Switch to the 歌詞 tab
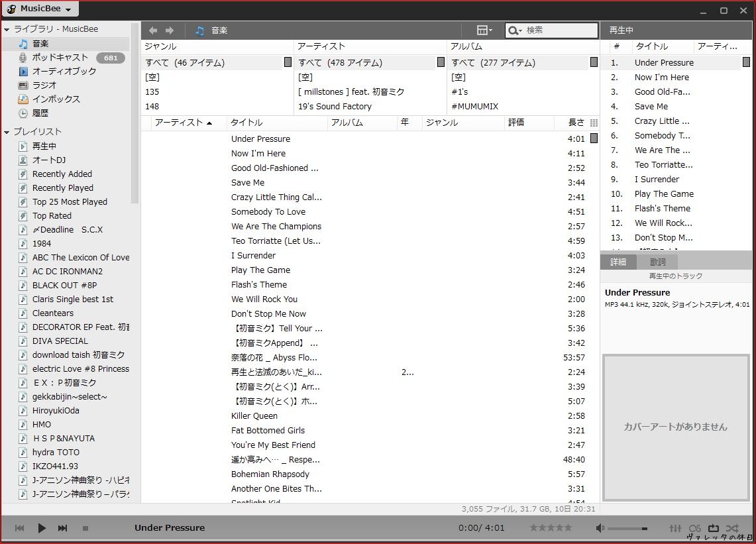 (657, 262)
